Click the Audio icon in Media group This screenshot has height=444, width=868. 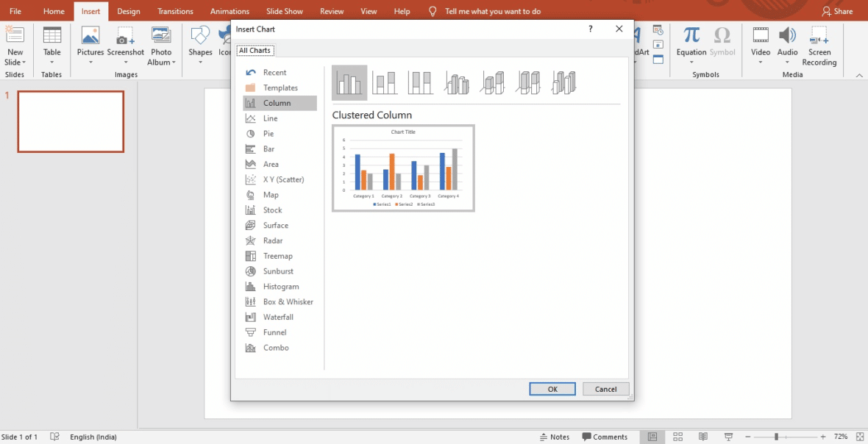pos(787,35)
